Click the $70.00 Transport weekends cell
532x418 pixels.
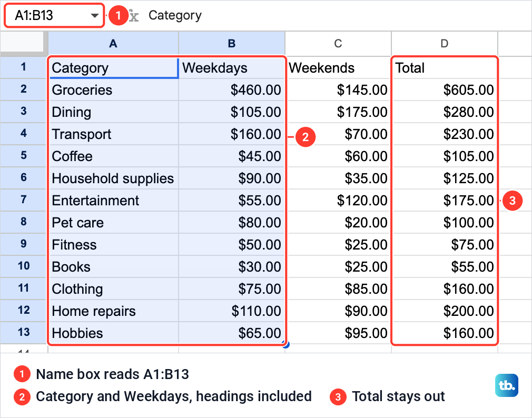point(338,134)
